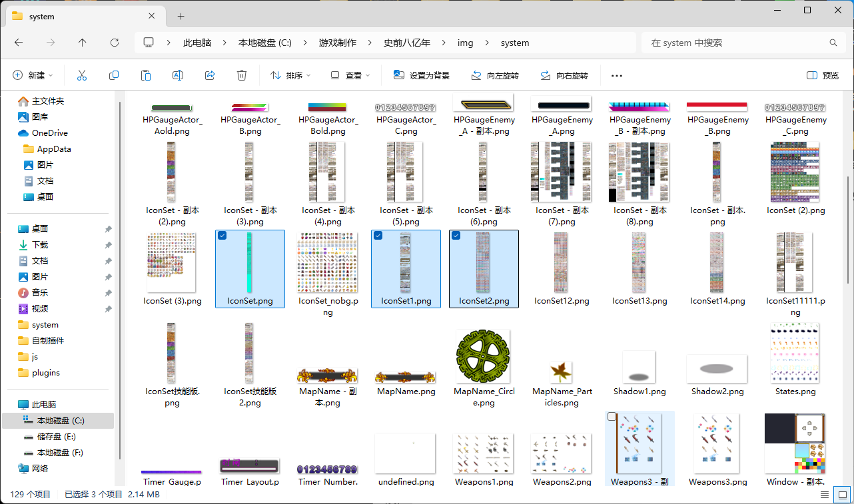This screenshot has width=854, height=504.
Task: Uncheck the IconSet1.png selection checkbox
Action: coord(378,236)
